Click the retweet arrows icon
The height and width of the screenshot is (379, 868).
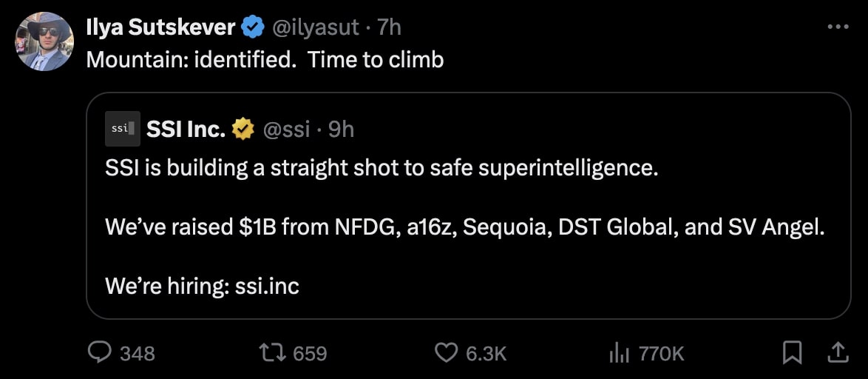pyautogui.click(x=275, y=353)
